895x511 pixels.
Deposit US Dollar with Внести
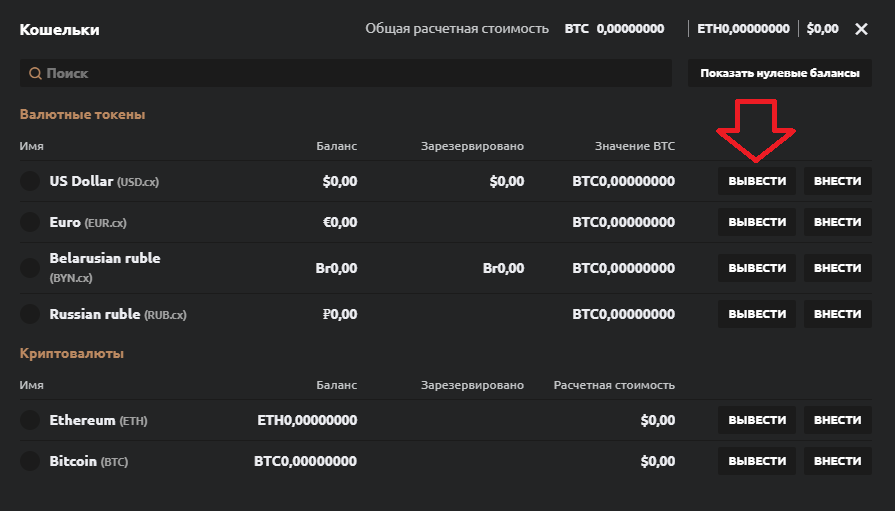(x=838, y=182)
